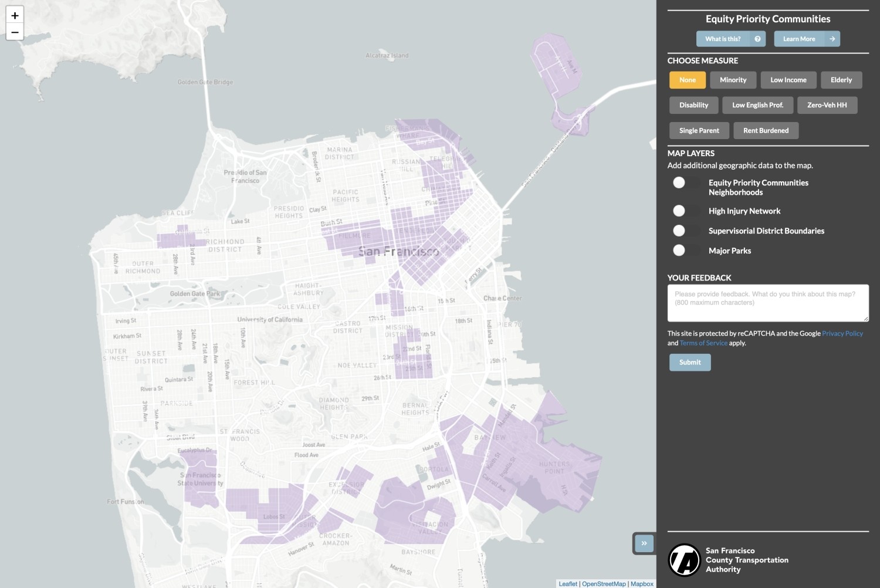
Task: Enable the Major Parks layer
Action: [x=680, y=251]
